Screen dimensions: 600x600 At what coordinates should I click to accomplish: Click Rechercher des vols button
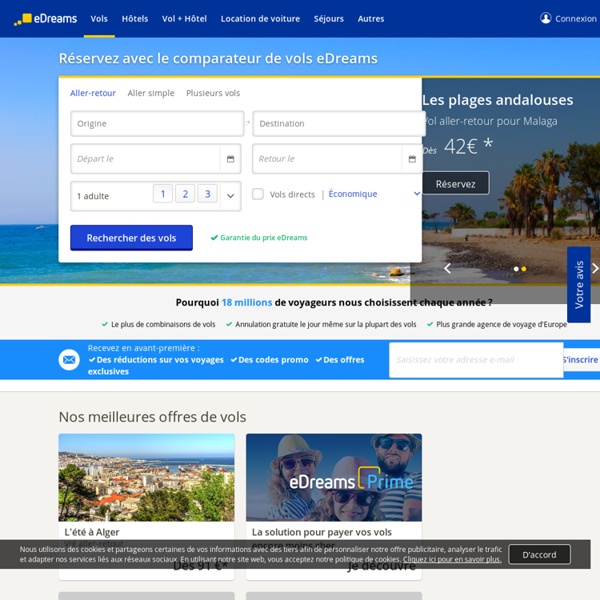click(x=131, y=238)
